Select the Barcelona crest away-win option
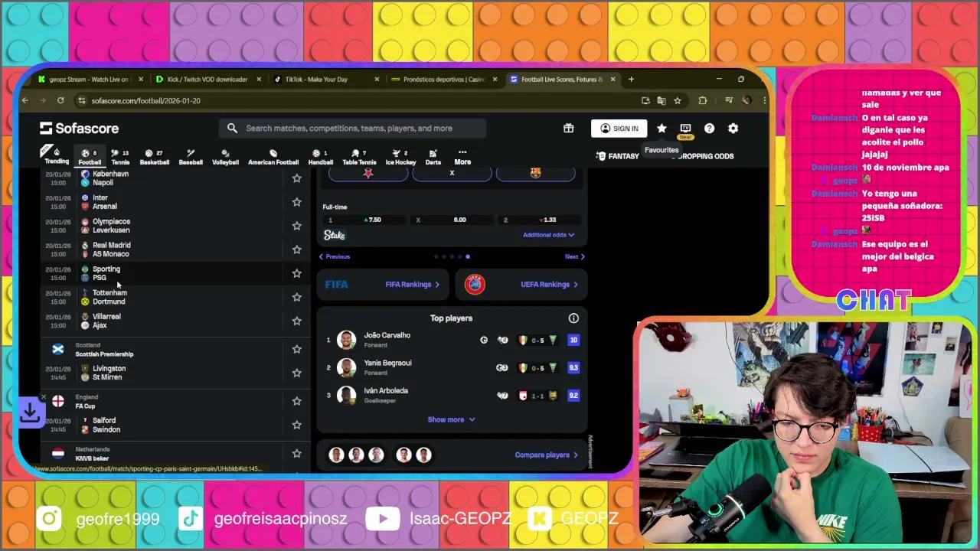 pyautogui.click(x=535, y=173)
